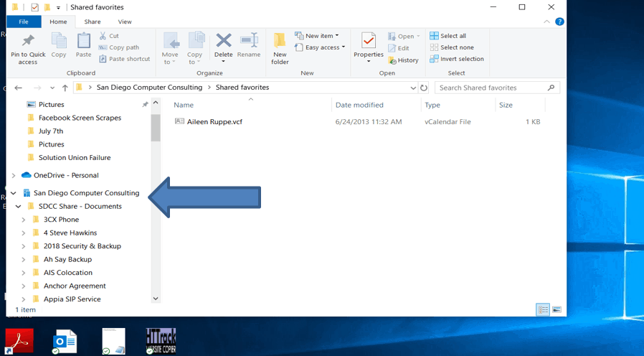Minimize the ribbon with chevron

pyautogui.click(x=546, y=22)
